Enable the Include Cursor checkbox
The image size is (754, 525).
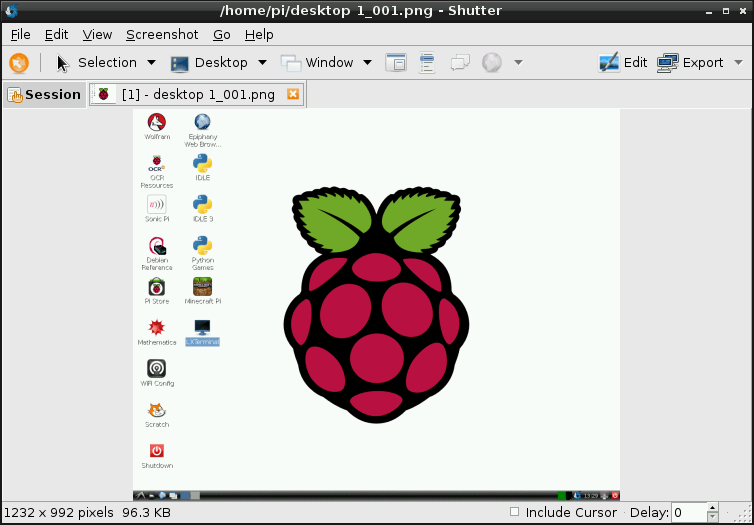[515, 512]
